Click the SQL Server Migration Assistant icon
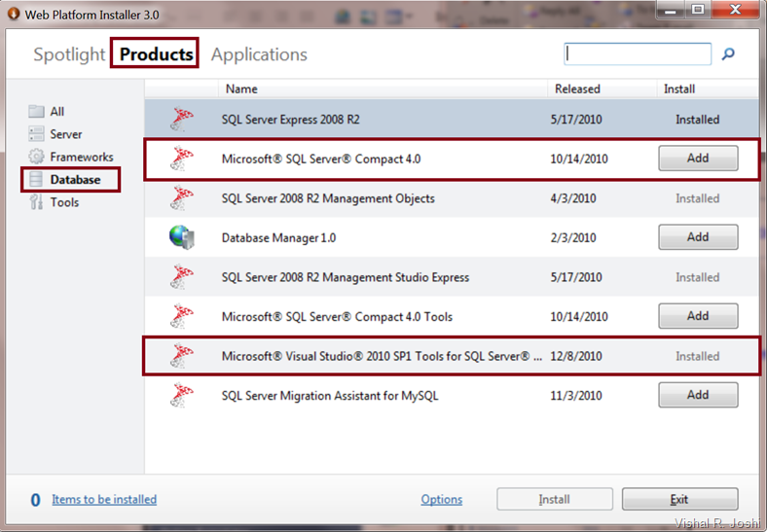 (x=182, y=395)
